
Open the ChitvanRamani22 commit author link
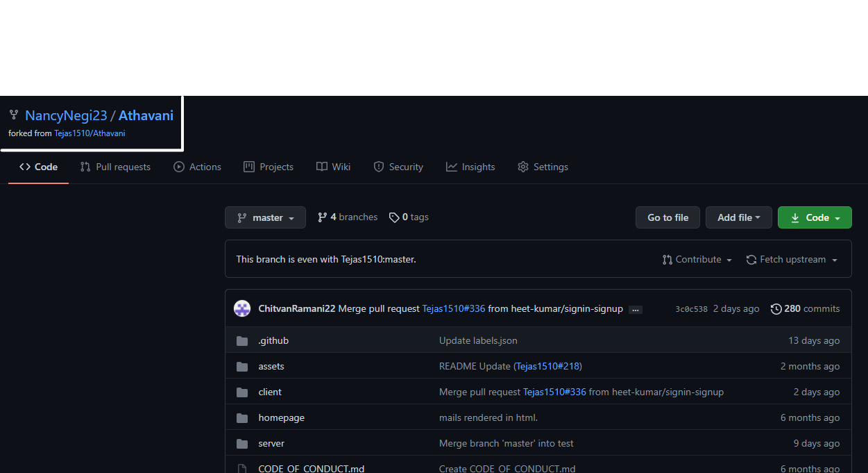coord(297,308)
